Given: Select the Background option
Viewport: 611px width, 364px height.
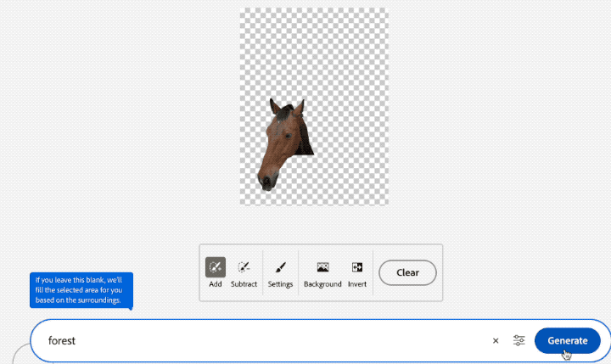Looking at the screenshot, I should (322, 272).
